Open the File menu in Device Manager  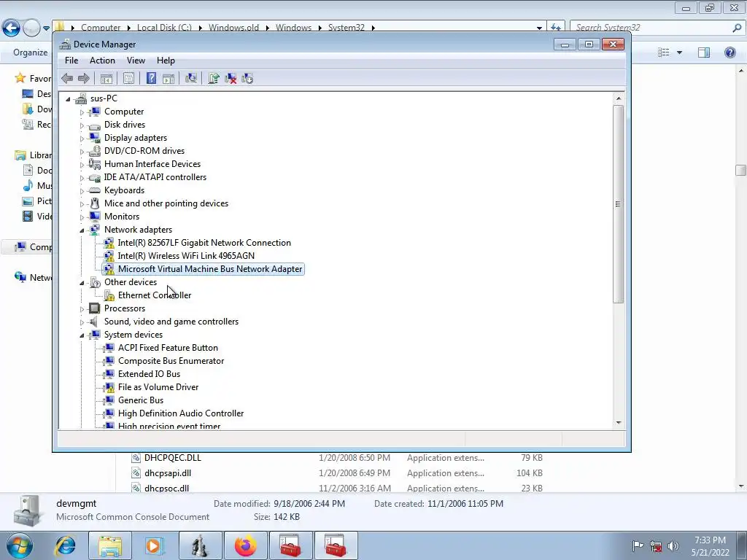click(71, 61)
